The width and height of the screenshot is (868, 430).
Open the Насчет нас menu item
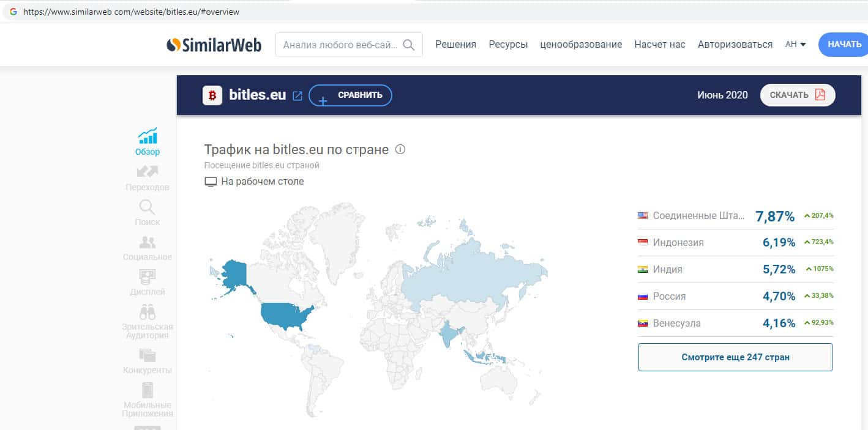click(x=660, y=45)
